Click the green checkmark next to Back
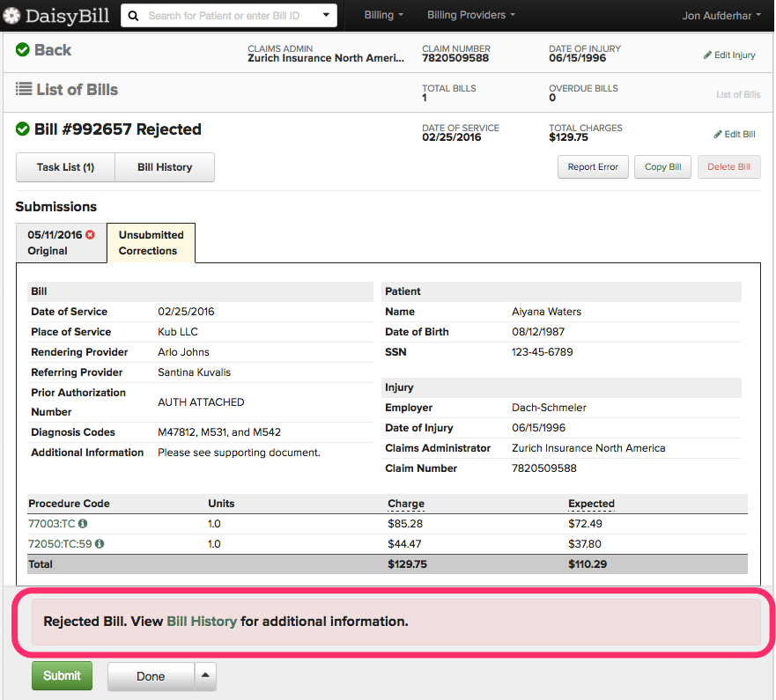This screenshot has height=700, width=776. tap(22, 50)
